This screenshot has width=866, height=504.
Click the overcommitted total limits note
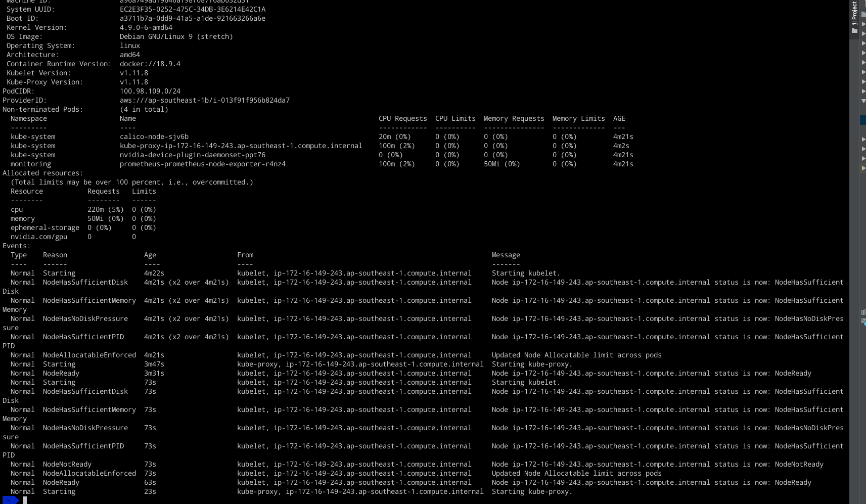pos(132,182)
